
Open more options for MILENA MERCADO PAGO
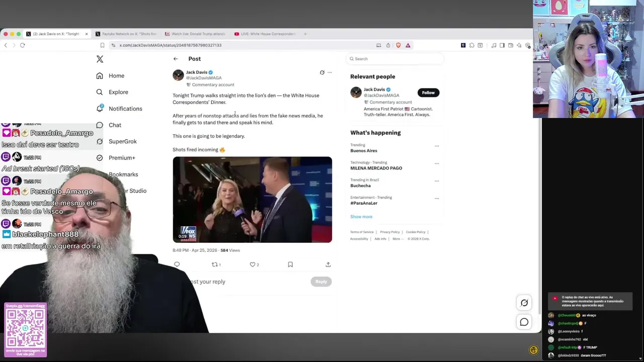[x=437, y=163]
